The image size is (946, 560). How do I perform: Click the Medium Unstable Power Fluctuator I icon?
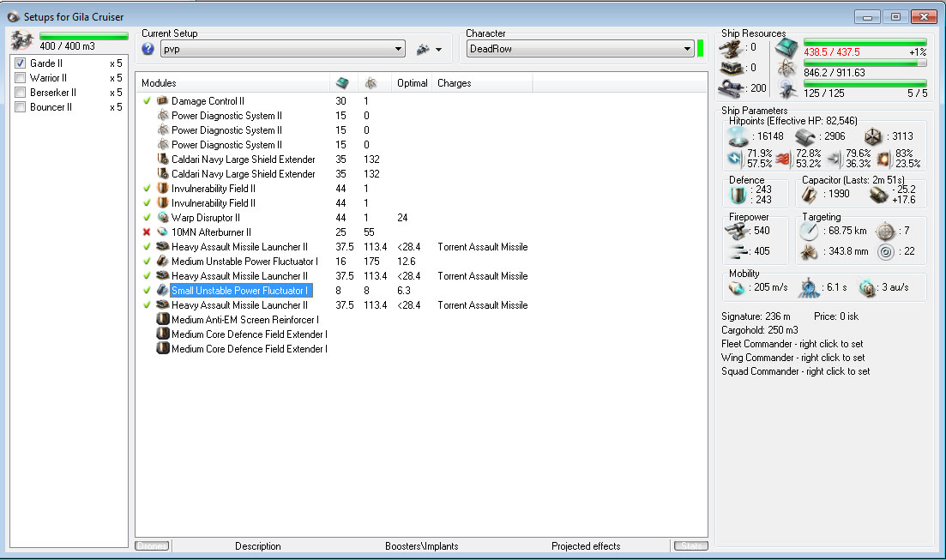(x=162, y=261)
